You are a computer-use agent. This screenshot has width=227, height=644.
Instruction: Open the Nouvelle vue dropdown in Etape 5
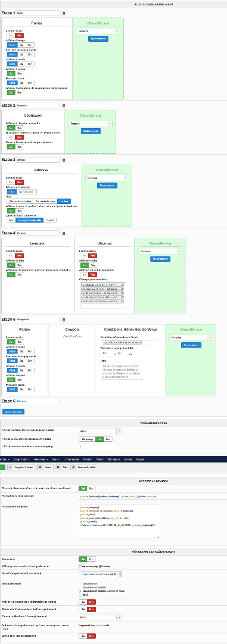pos(191,337)
